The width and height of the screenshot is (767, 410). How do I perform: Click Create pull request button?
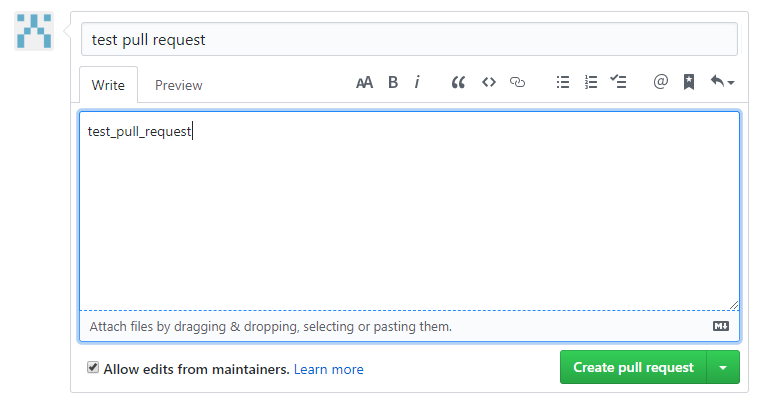[633, 367]
